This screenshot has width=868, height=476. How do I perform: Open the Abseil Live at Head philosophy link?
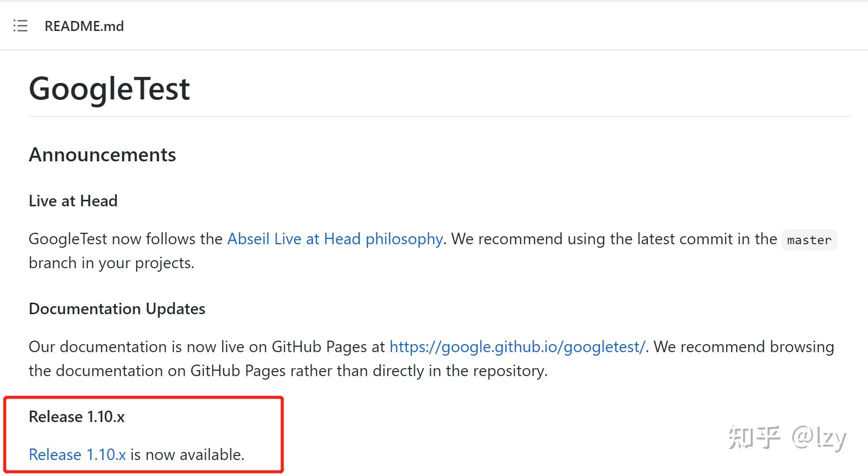[x=335, y=239]
